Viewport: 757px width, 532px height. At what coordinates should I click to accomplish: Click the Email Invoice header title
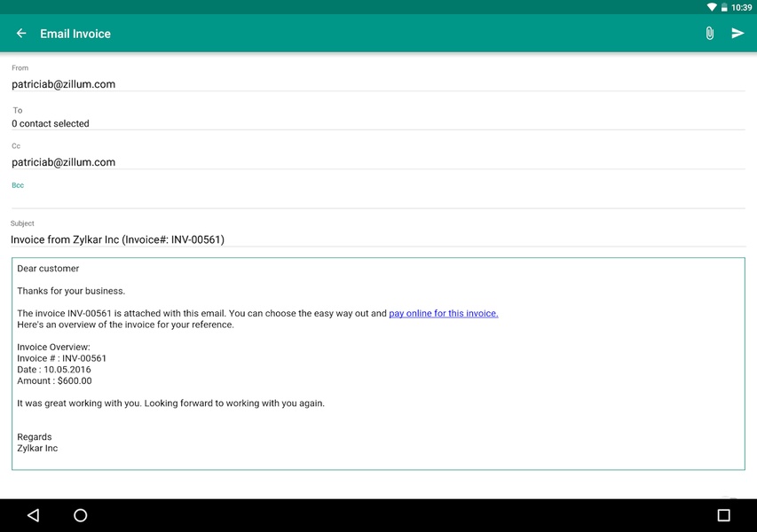[75, 34]
